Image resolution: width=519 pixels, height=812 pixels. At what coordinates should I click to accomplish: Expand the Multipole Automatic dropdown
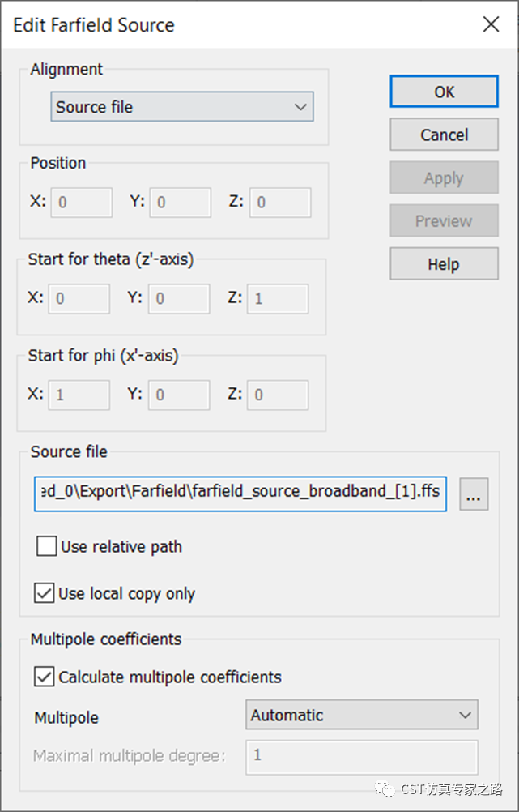pos(362,715)
